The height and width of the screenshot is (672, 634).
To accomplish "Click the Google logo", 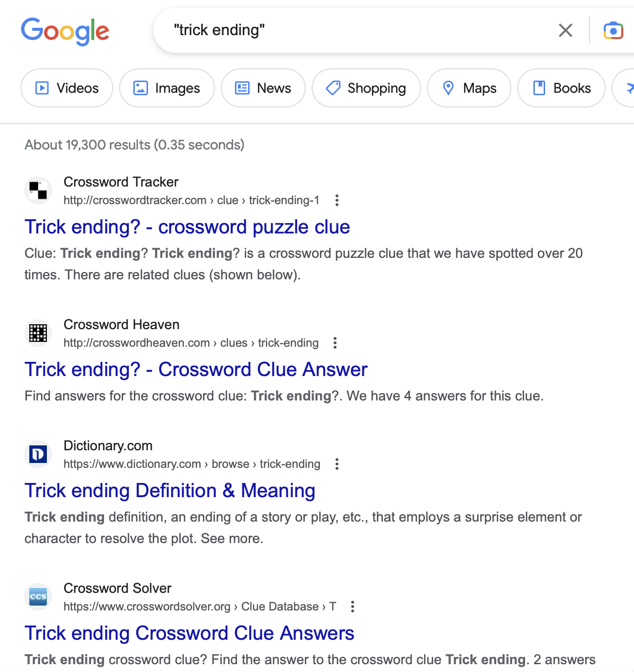I will point(65,31).
